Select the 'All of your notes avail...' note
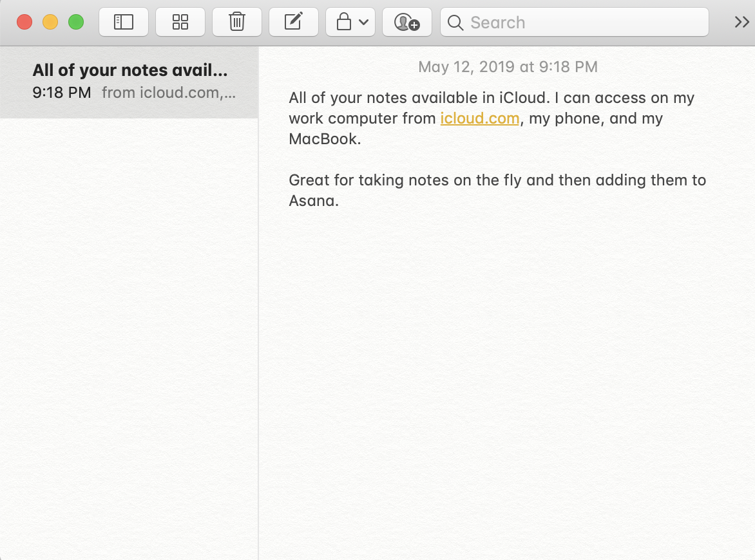 [x=129, y=81]
